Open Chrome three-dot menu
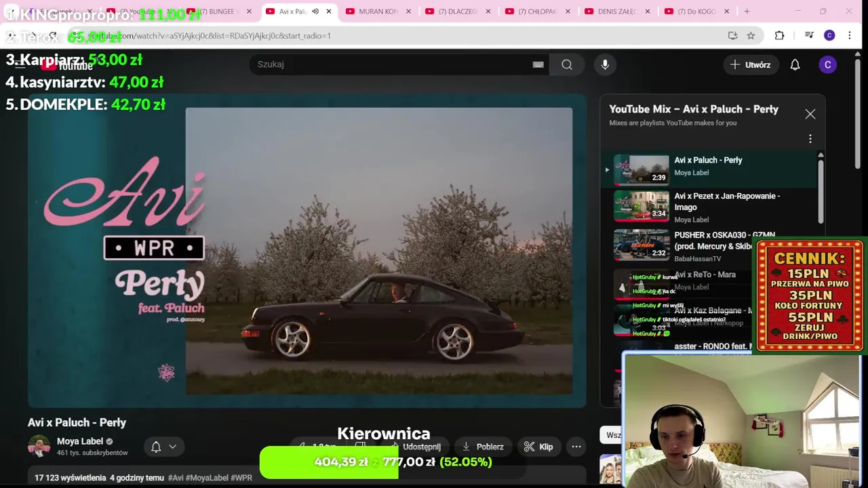The image size is (868, 488). [x=850, y=35]
